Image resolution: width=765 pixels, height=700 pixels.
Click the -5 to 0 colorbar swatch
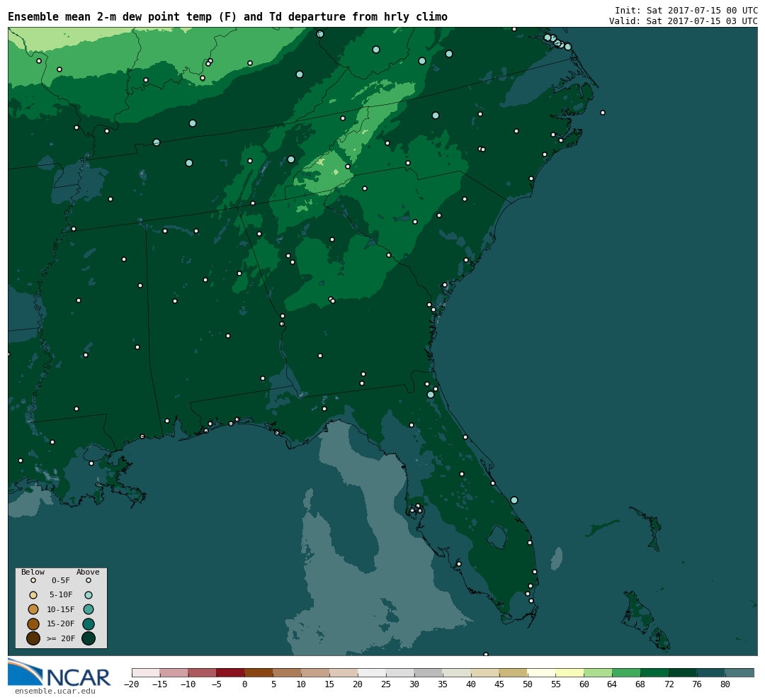coord(231,673)
